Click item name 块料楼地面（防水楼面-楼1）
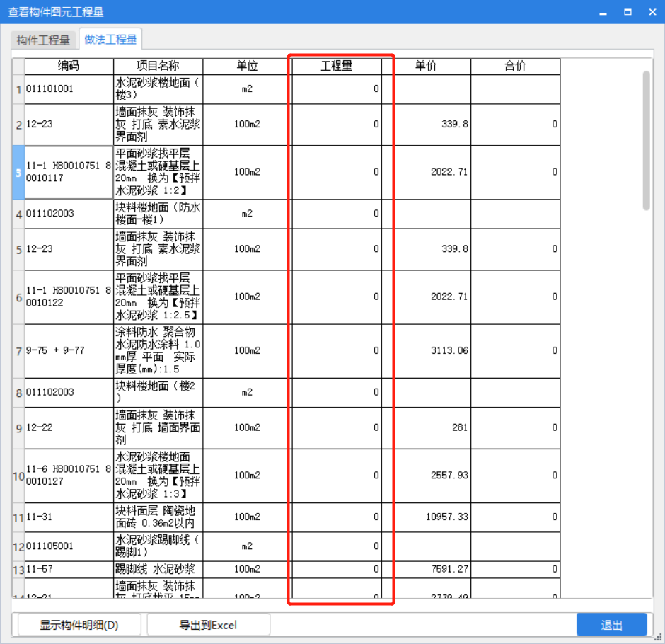The height and width of the screenshot is (644, 665). (158, 214)
